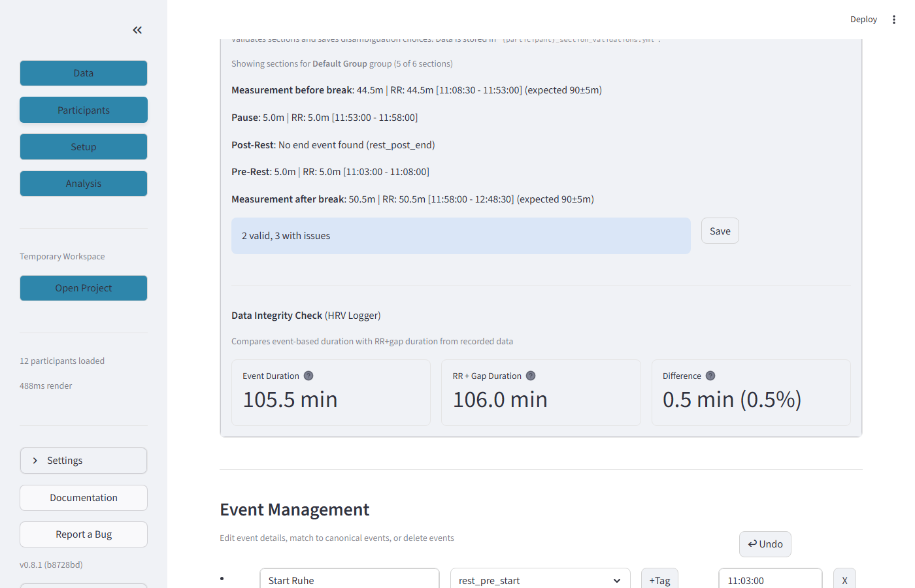Expand the Settings section
The height and width of the screenshot is (588, 915).
click(x=84, y=461)
